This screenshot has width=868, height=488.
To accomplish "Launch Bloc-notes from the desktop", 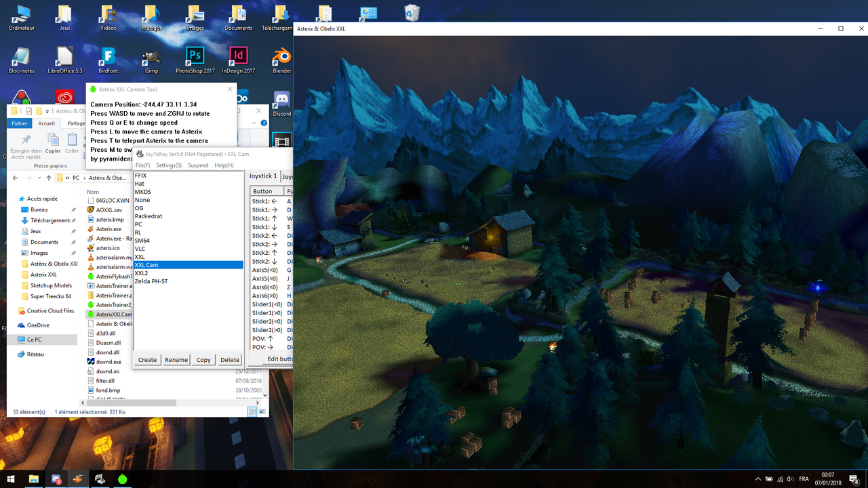I will [x=22, y=60].
